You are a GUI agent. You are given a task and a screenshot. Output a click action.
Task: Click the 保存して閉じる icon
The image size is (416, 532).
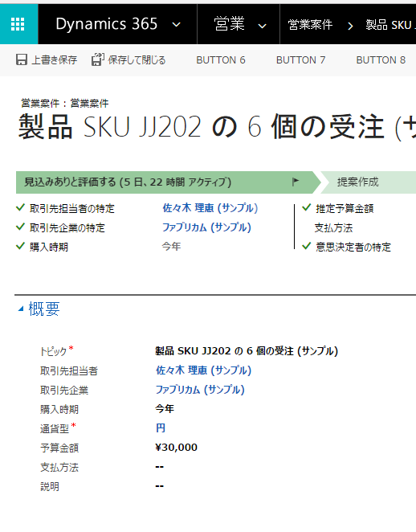point(98,59)
